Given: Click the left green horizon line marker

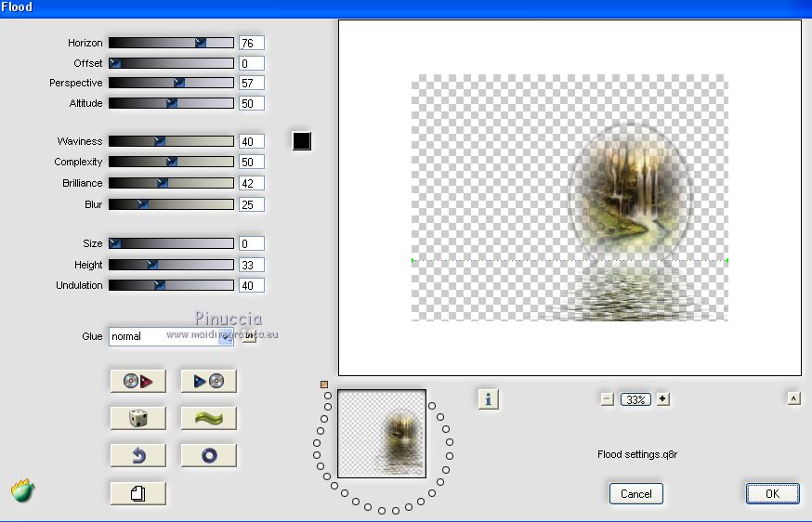Looking at the screenshot, I should (x=413, y=260).
